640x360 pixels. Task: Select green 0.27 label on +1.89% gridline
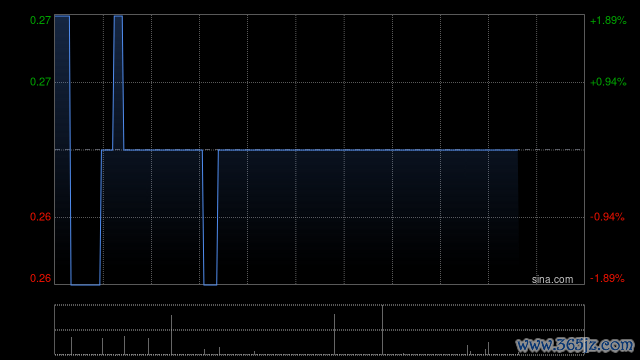40,20
